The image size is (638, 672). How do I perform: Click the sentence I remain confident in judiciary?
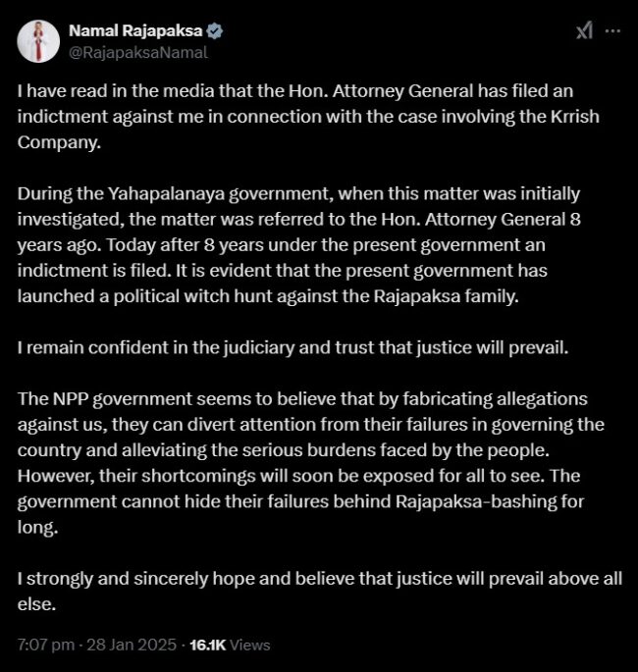(292, 347)
